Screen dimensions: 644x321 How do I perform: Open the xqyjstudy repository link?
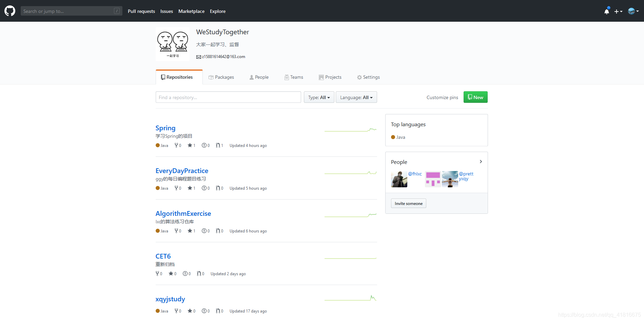(170, 299)
